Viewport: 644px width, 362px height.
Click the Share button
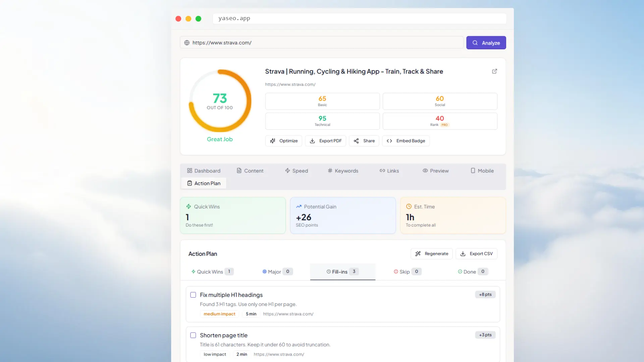pyautogui.click(x=364, y=141)
